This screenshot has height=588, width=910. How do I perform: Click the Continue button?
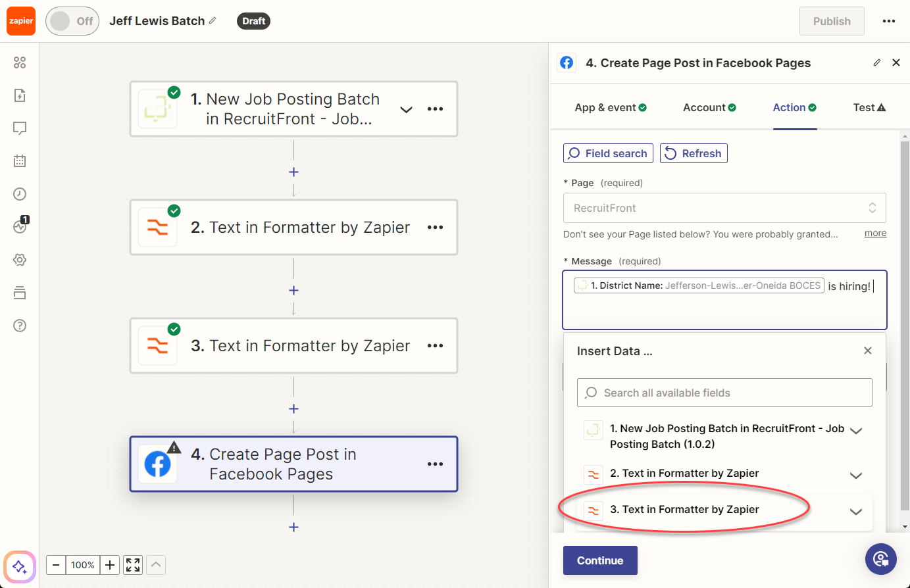pyautogui.click(x=600, y=560)
